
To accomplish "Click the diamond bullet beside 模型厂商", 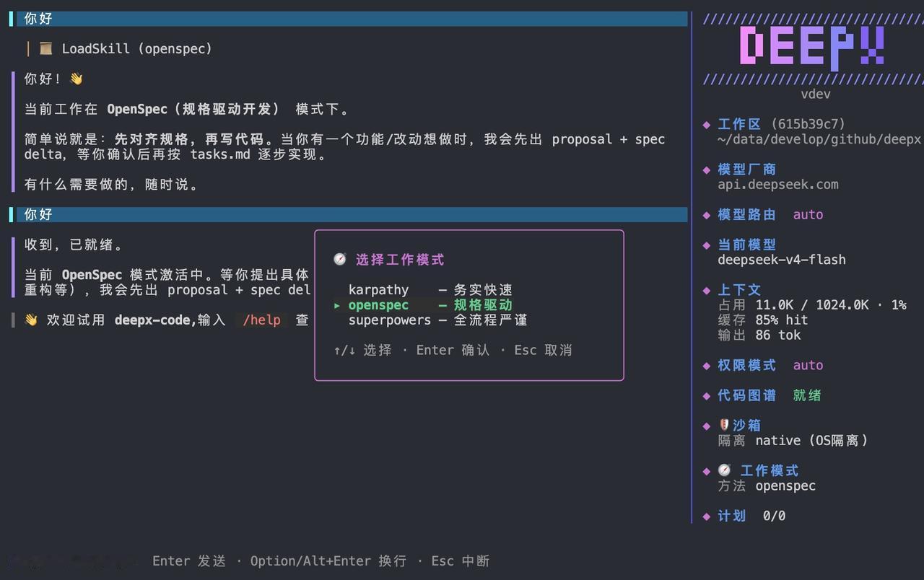I will (707, 170).
